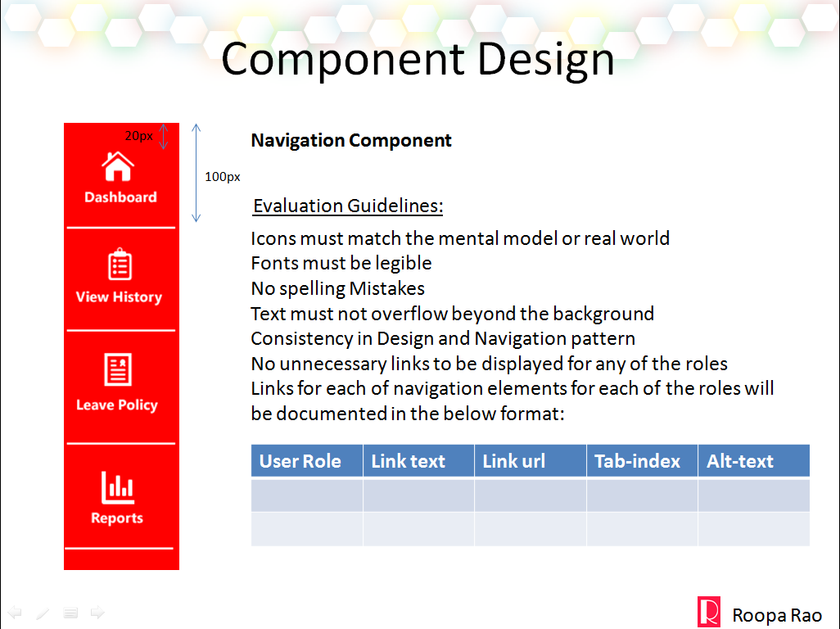
Task: Select the Dashboard label
Action: 120,197
